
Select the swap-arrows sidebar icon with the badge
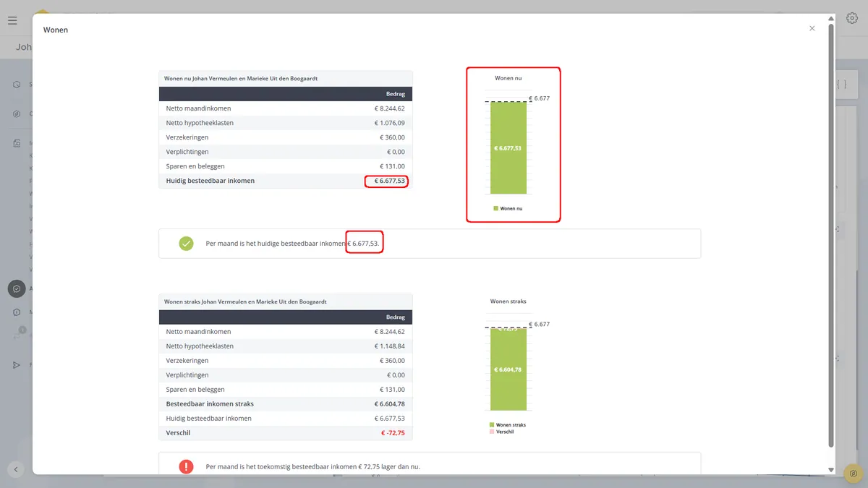(x=19, y=334)
